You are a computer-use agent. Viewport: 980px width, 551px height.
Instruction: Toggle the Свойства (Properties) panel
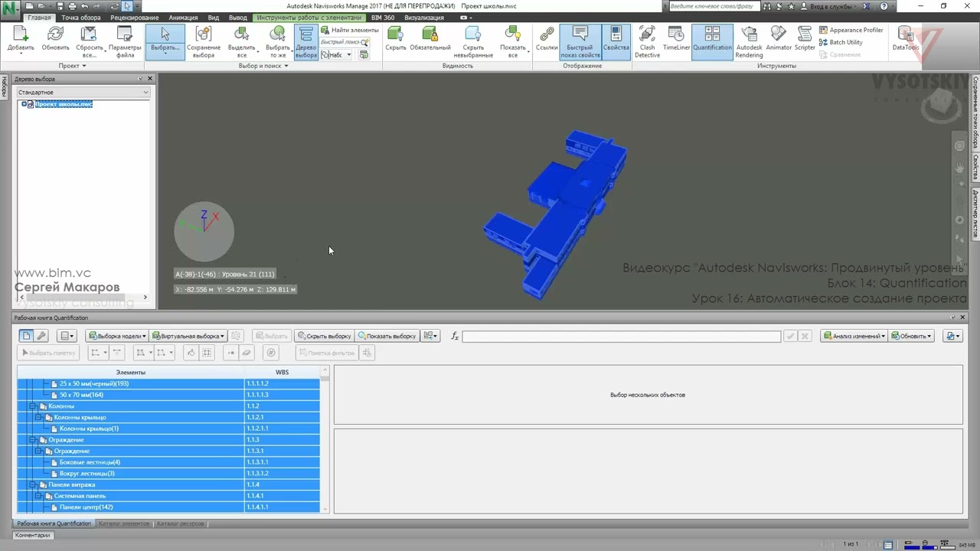(x=616, y=41)
